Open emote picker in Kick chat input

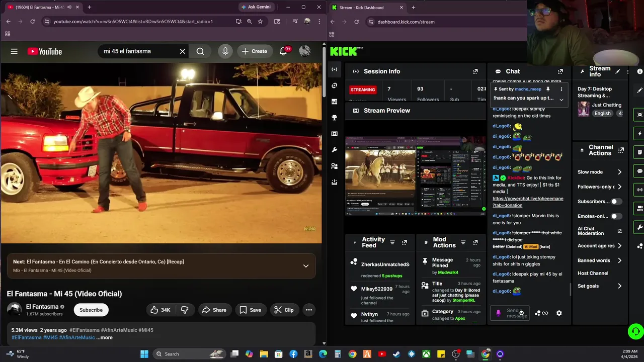coord(521,313)
